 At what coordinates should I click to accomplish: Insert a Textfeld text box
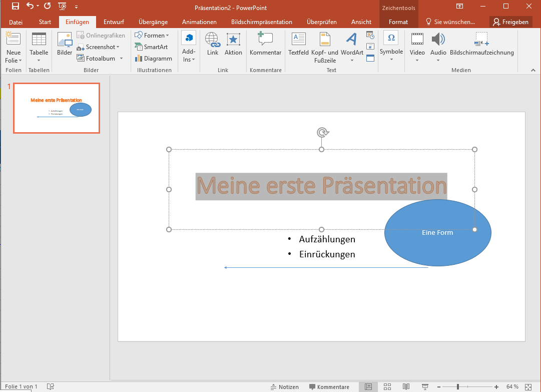coord(298,45)
